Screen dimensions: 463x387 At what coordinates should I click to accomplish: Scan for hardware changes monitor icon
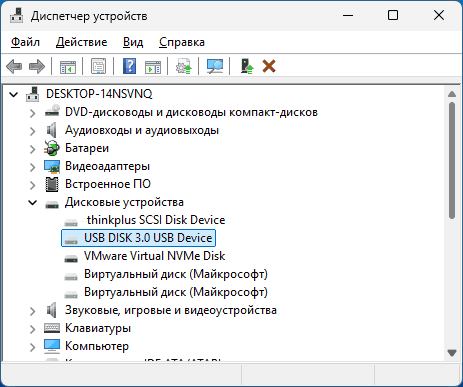215,66
